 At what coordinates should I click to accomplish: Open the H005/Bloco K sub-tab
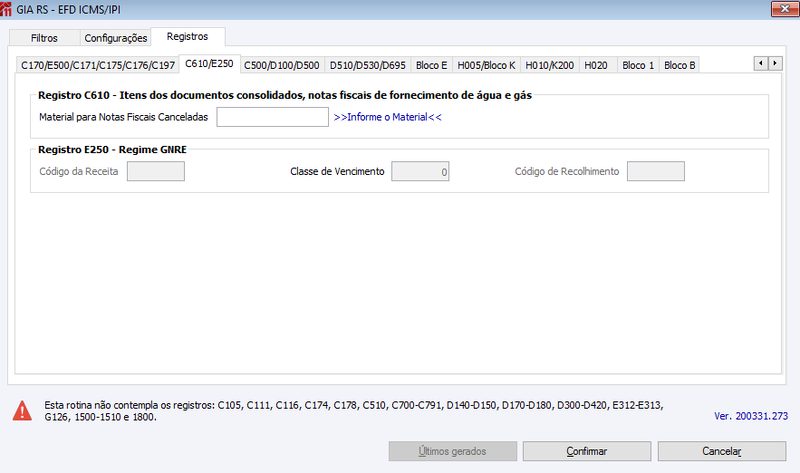486,65
